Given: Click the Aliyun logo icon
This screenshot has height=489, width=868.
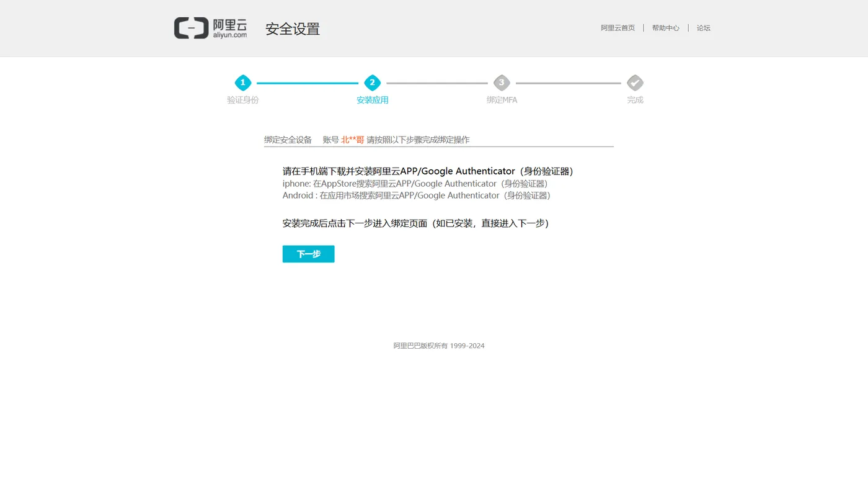Looking at the screenshot, I should [x=191, y=28].
